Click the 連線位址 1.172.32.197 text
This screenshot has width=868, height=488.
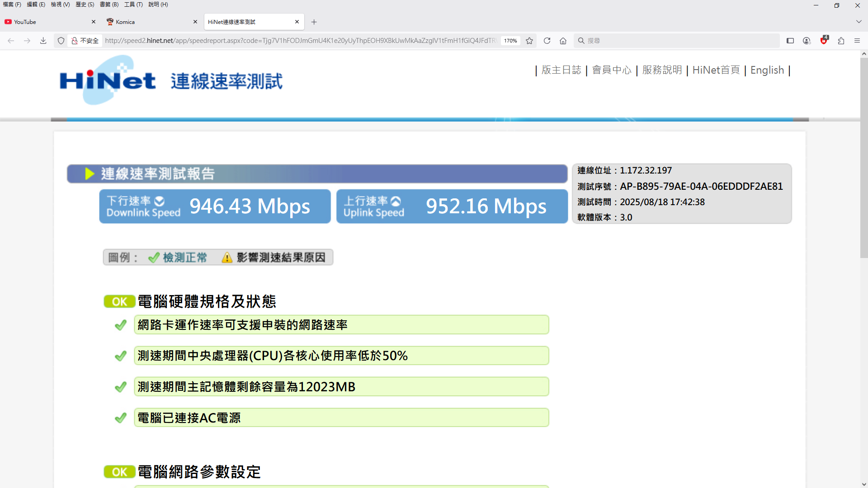(624, 170)
